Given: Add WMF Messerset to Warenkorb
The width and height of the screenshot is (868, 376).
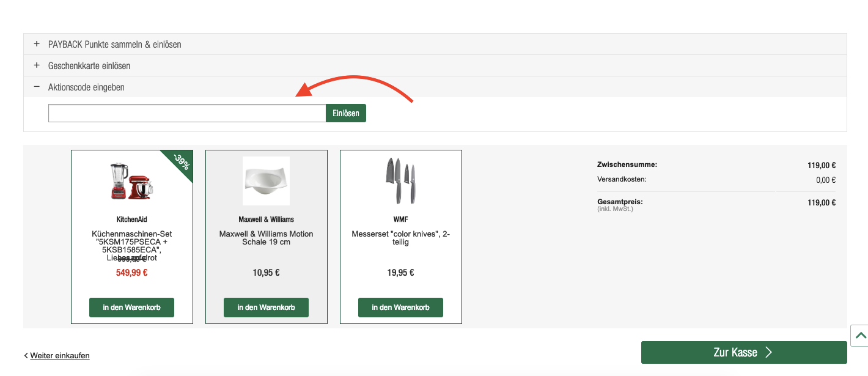Looking at the screenshot, I should click(x=400, y=308).
